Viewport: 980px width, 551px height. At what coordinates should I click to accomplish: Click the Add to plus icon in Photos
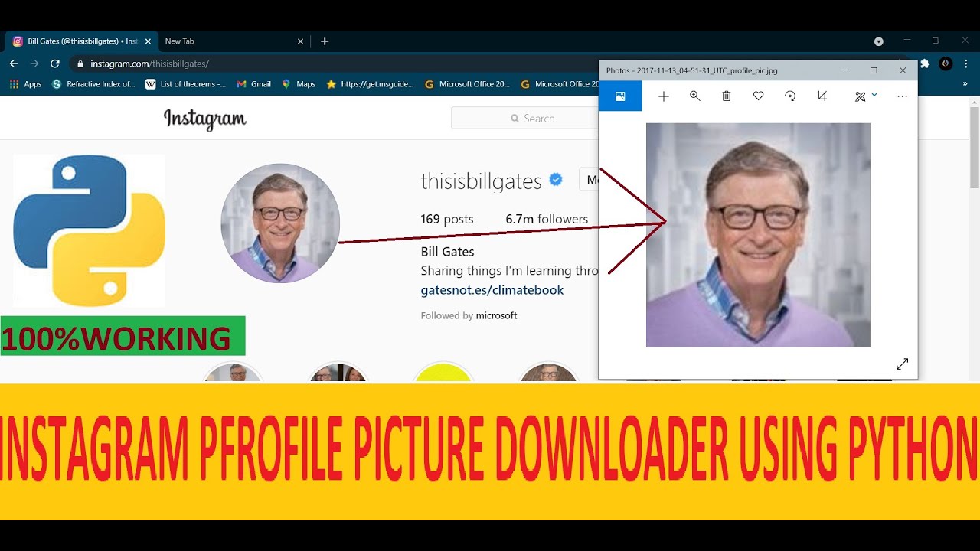click(664, 96)
